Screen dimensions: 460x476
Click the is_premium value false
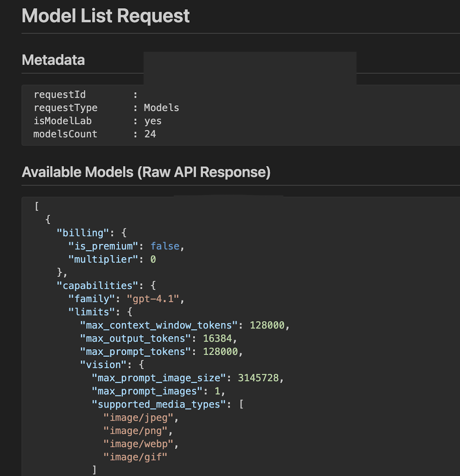point(165,246)
